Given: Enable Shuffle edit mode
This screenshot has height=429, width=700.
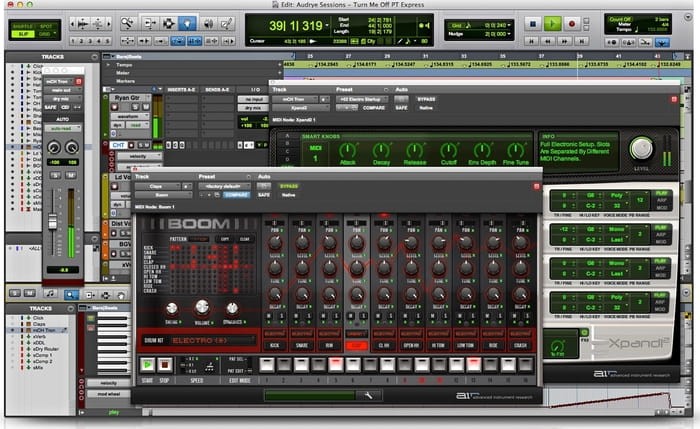Looking at the screenshot, I should point(23,26).
